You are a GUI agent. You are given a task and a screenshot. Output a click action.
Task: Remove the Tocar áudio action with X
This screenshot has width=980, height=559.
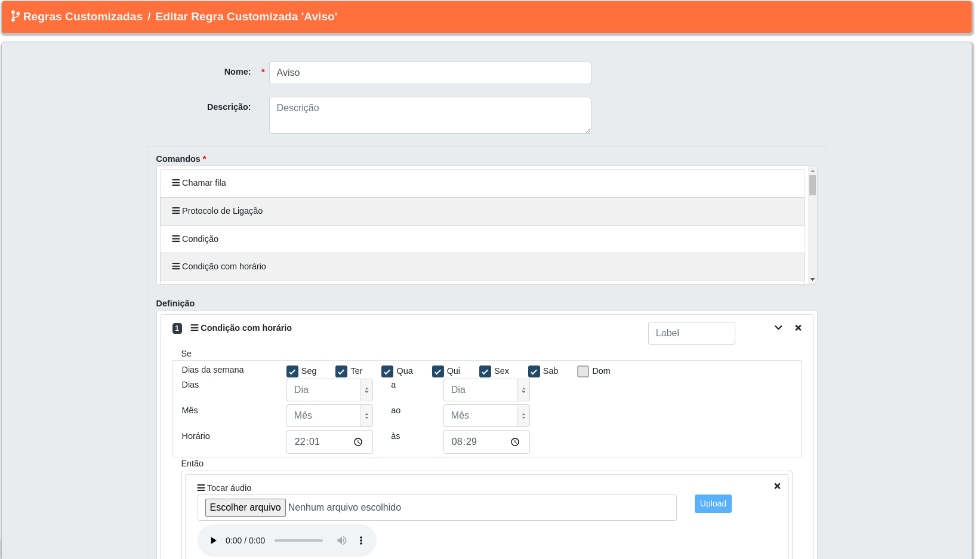click(x=777, y=486)
